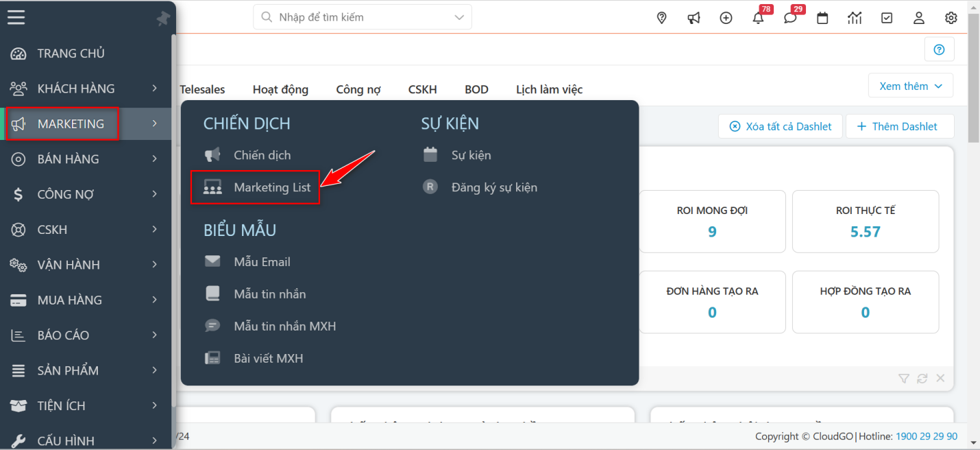The width and height of the screenshot is (980, 450).
Task: Open the CSKH tab
Action: (x=422, y=89)
